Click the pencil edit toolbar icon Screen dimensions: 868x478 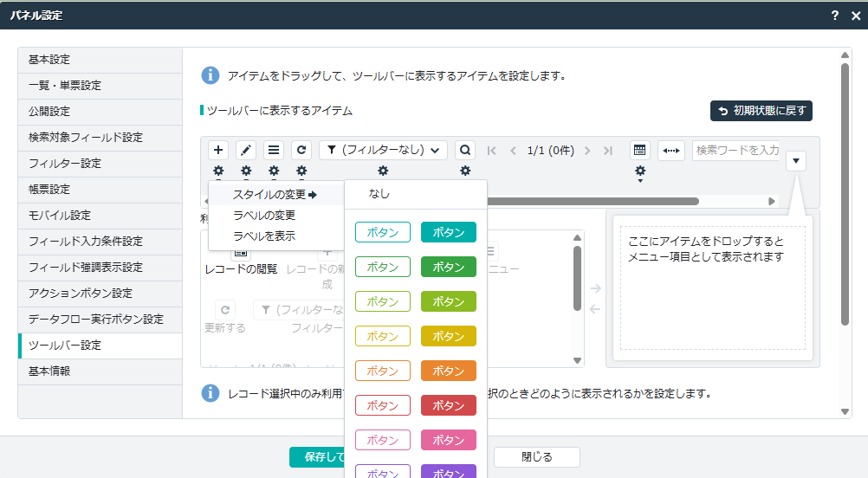pos(246,150)
